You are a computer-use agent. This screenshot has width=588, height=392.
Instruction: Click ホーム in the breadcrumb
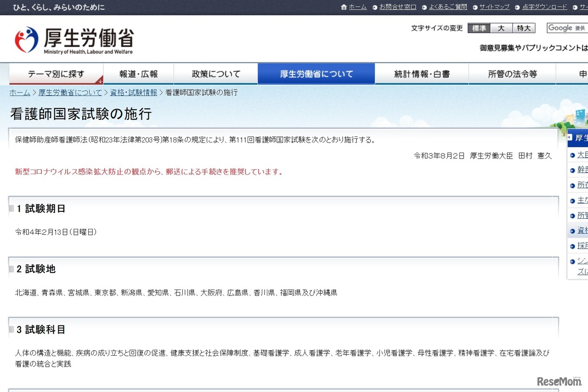[20, 92]
